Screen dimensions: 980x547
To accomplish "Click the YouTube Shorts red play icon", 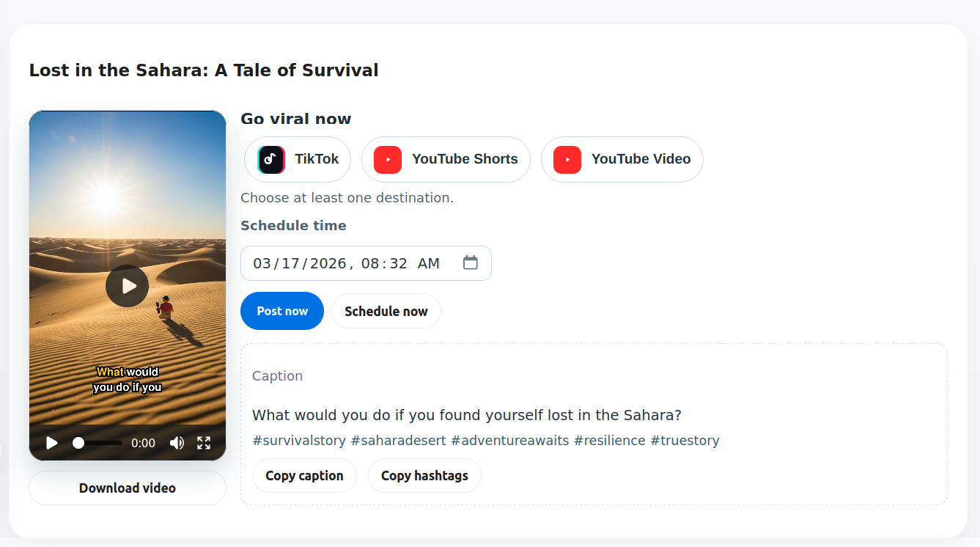I will coord(386,159).
